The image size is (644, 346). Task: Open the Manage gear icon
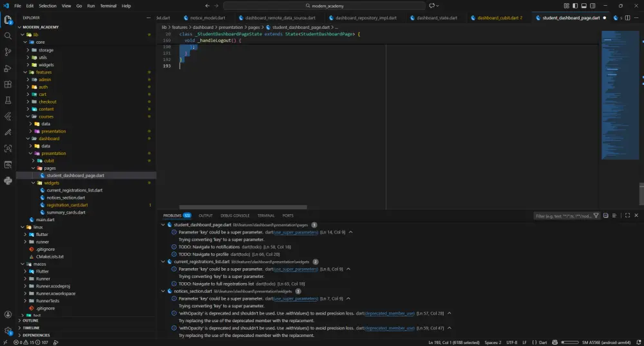(x=8, y=331)
